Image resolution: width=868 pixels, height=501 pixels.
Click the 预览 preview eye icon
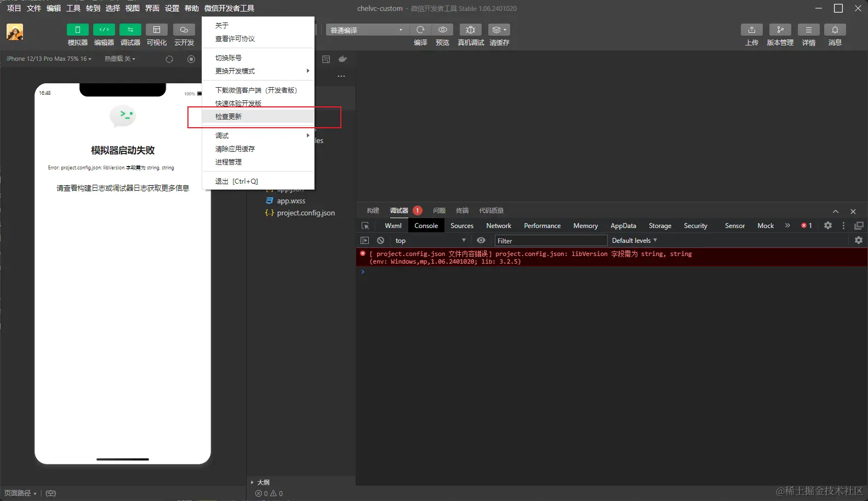pyautogui.click(x=442, y=30)
